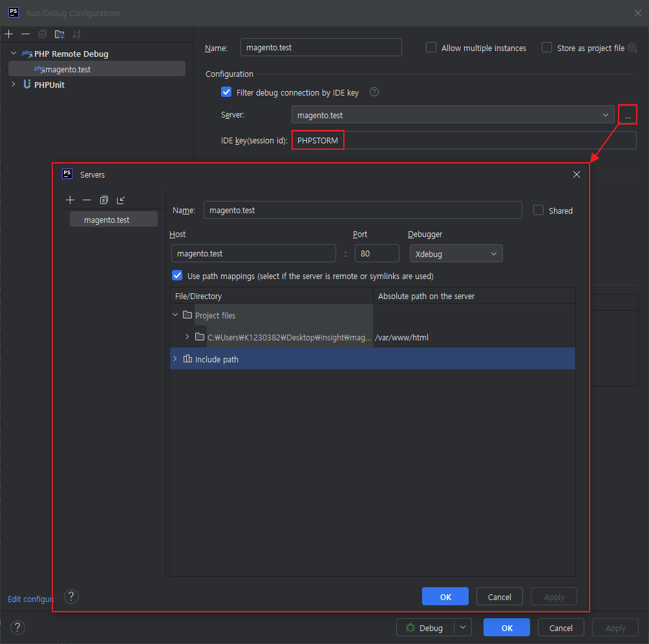Select the PHPUnit tree label
The image size is (649, 644).
click(x=49, y=85)
